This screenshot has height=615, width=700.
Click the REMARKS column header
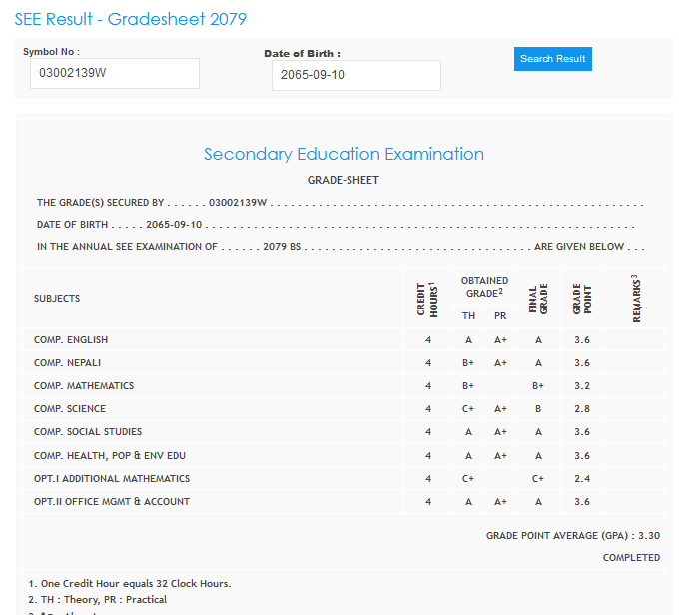(x=635, y=299)
